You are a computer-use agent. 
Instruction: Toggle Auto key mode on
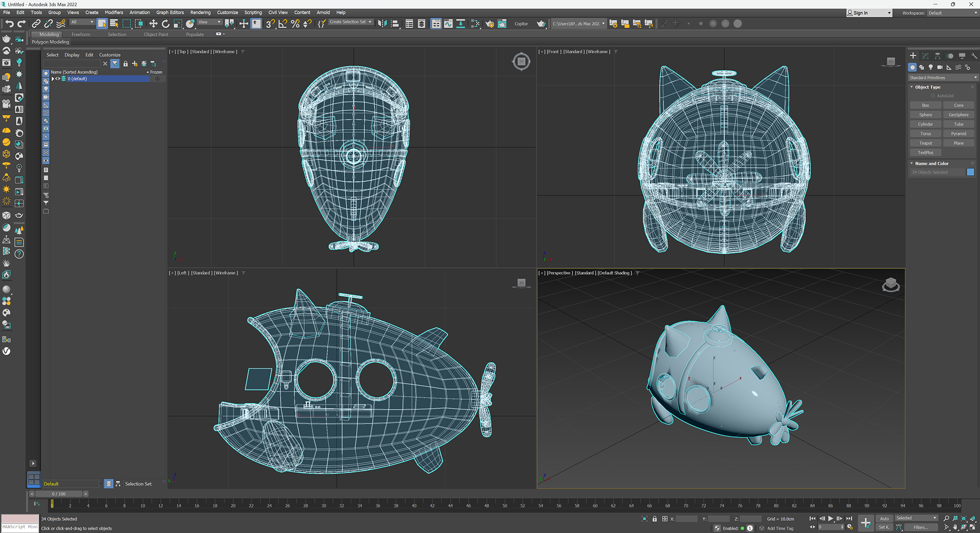884,518
